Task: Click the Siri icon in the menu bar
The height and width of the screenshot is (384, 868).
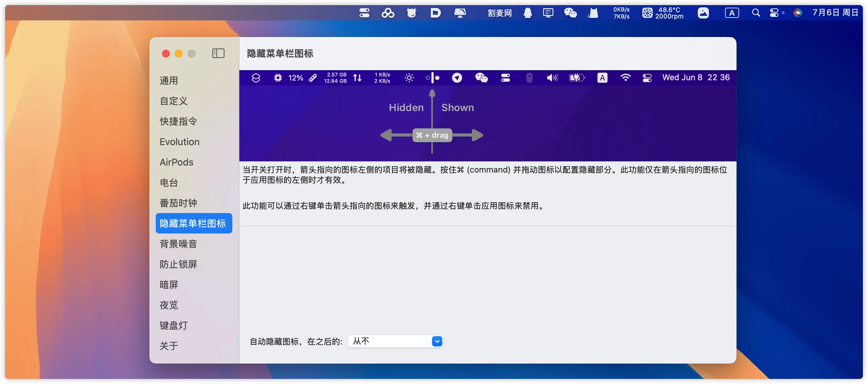Action: [x=797, y=13]
